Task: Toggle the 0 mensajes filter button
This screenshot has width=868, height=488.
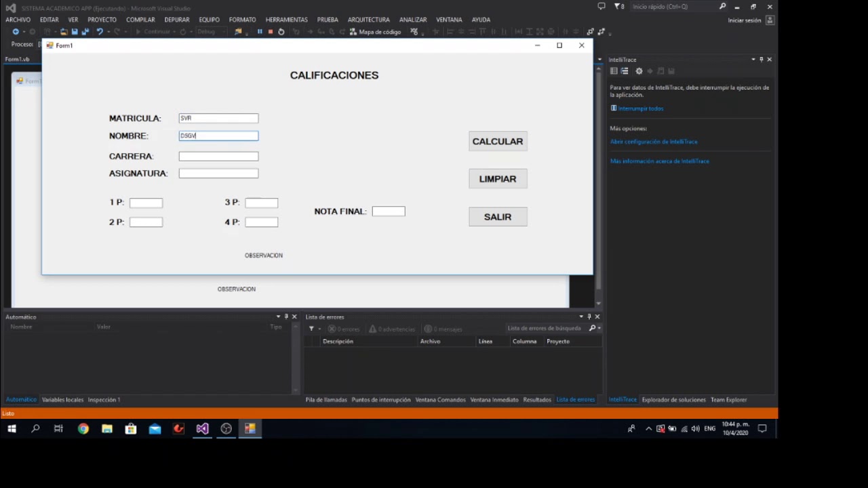Action: [x=443, y=329]
